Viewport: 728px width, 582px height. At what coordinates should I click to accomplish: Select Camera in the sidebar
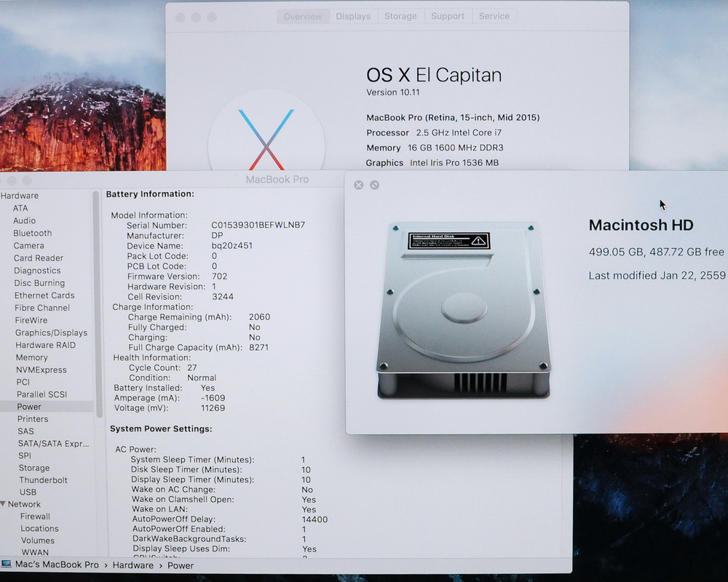pyautogui.click(x=29, y=245)
